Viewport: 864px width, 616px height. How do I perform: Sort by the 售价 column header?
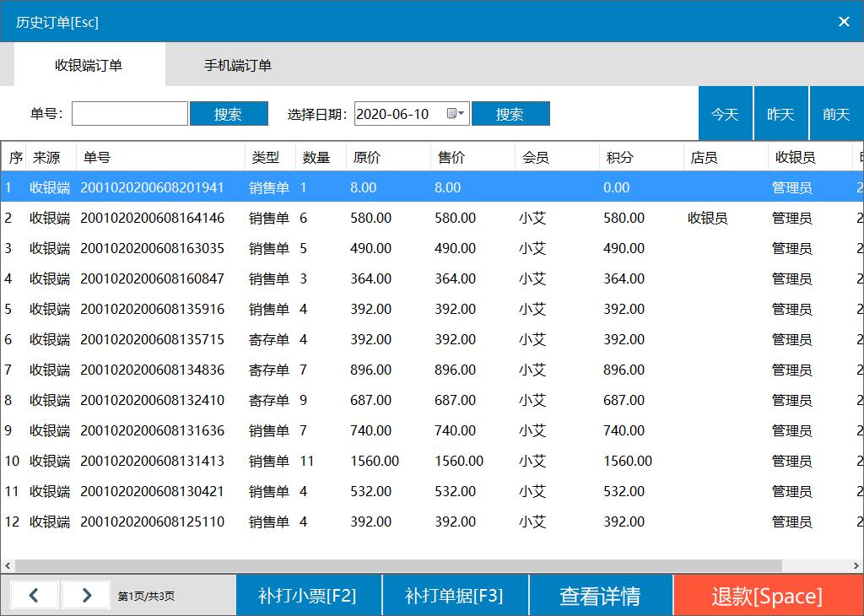pos(471,158)
